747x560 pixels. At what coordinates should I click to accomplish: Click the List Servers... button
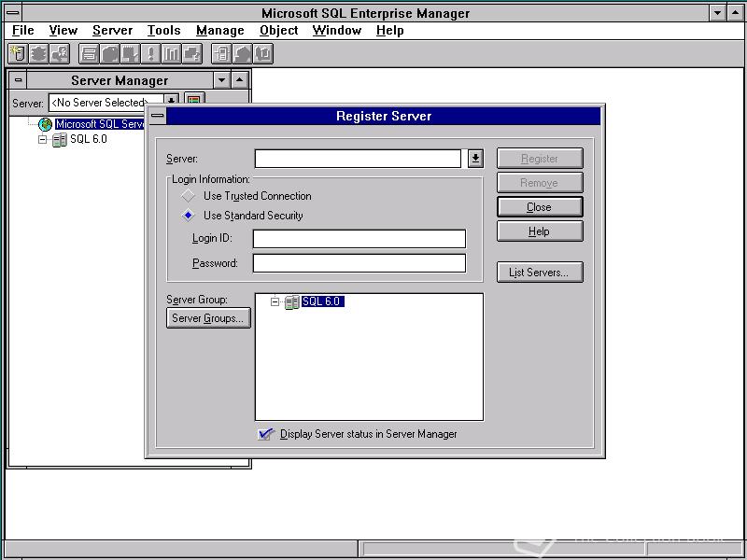[540, 273]
